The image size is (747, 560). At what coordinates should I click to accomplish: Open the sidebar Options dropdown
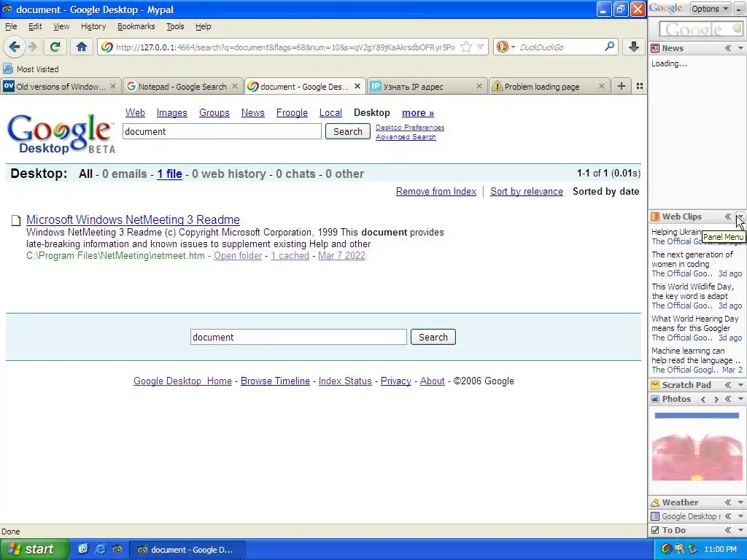(x=710, y=9)
